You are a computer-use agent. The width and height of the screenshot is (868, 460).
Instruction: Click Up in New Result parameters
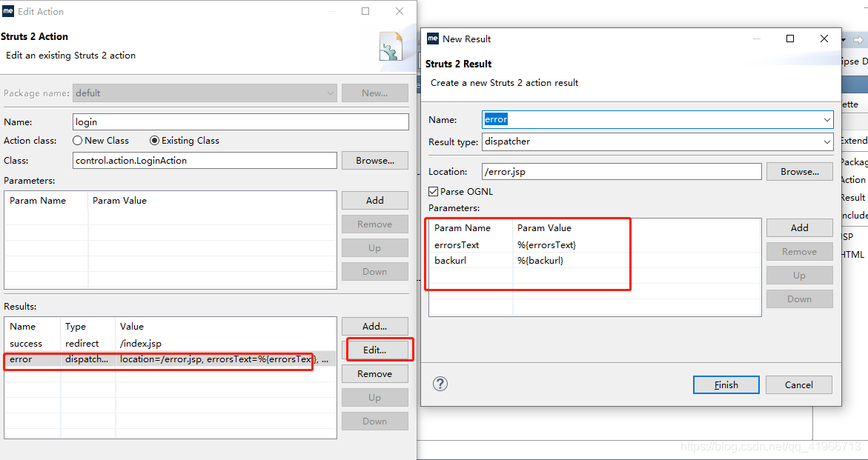[799, 276]
